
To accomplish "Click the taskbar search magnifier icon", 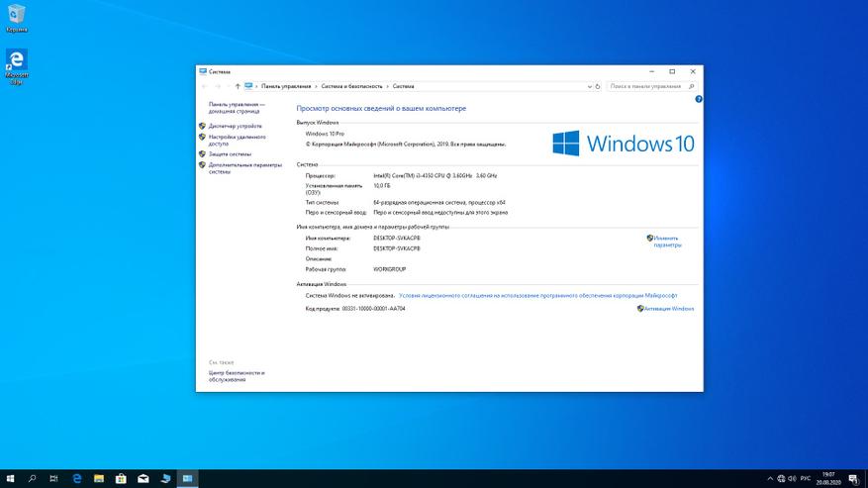I will point(32,479).
